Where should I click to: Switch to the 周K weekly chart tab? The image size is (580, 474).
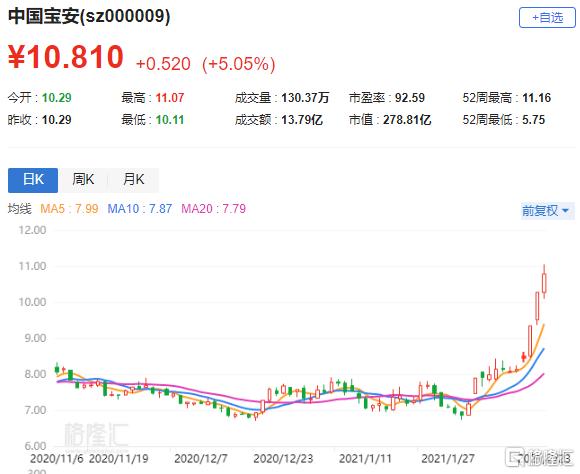point(83,180)
